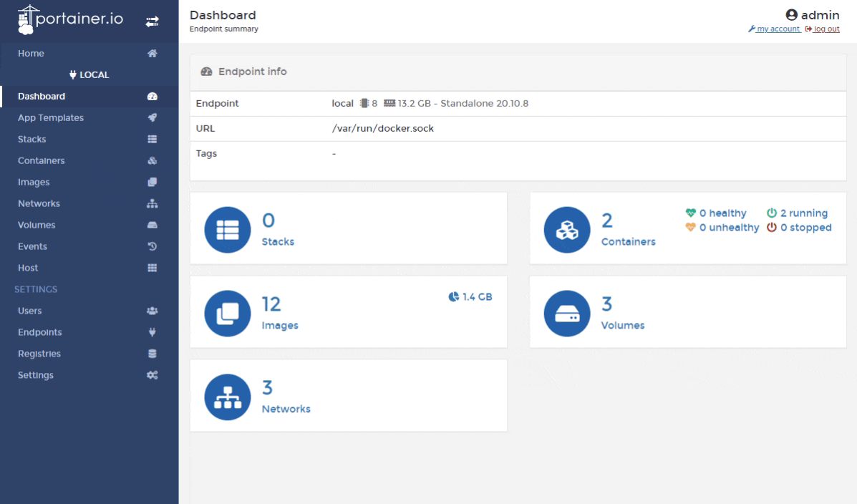Click the my account link
The image size is (857, 504).
[x=776, y=29]
